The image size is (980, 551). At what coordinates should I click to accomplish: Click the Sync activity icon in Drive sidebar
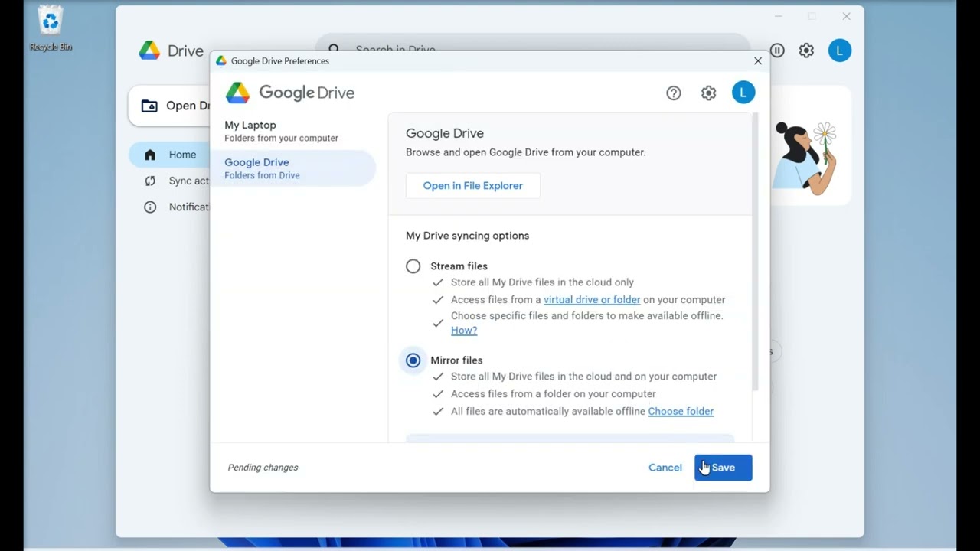pos(150,181)
